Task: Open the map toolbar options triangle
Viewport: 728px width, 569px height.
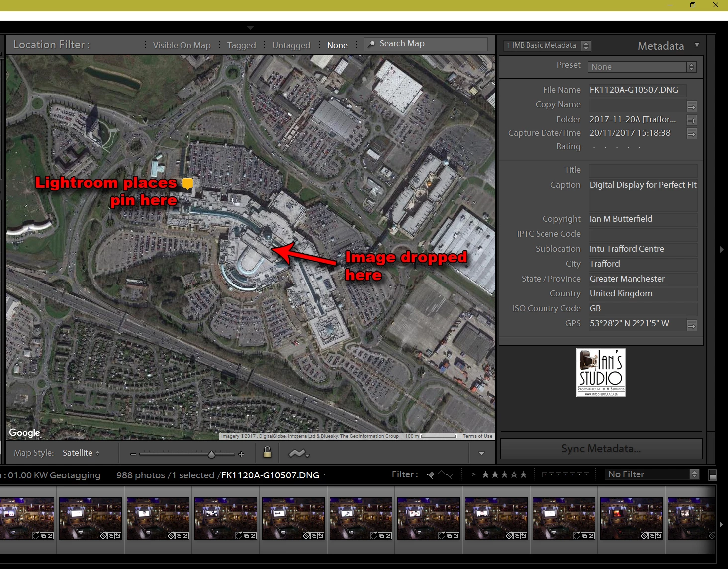Action: point(481,453)
